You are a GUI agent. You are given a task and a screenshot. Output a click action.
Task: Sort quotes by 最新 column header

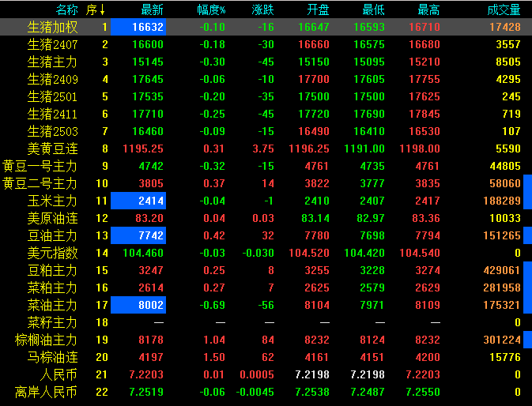[152, 10]
